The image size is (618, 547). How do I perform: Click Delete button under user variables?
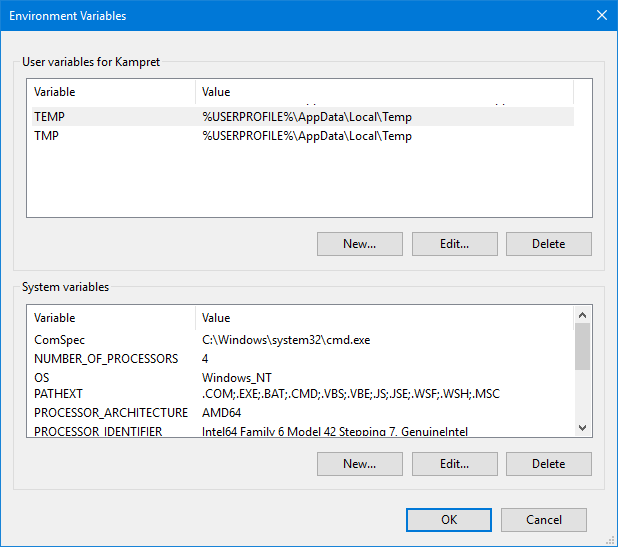point(549,244)
